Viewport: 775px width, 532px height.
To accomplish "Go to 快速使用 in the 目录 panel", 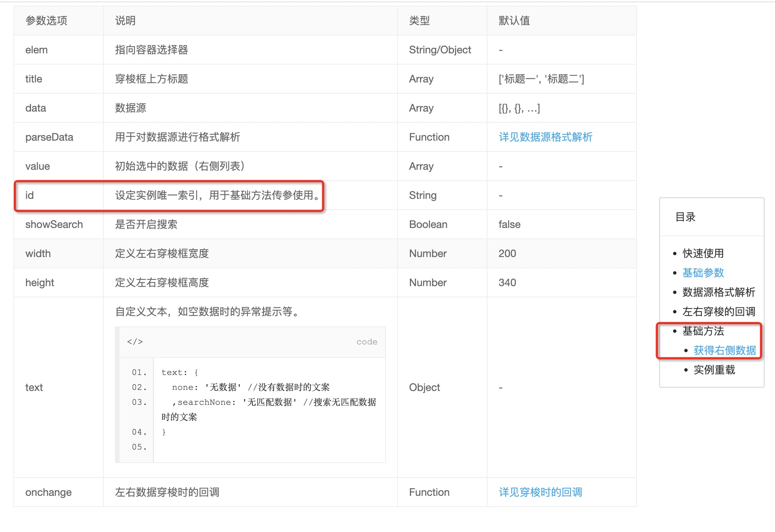I will pyautogui.click(x=703, y=253).
